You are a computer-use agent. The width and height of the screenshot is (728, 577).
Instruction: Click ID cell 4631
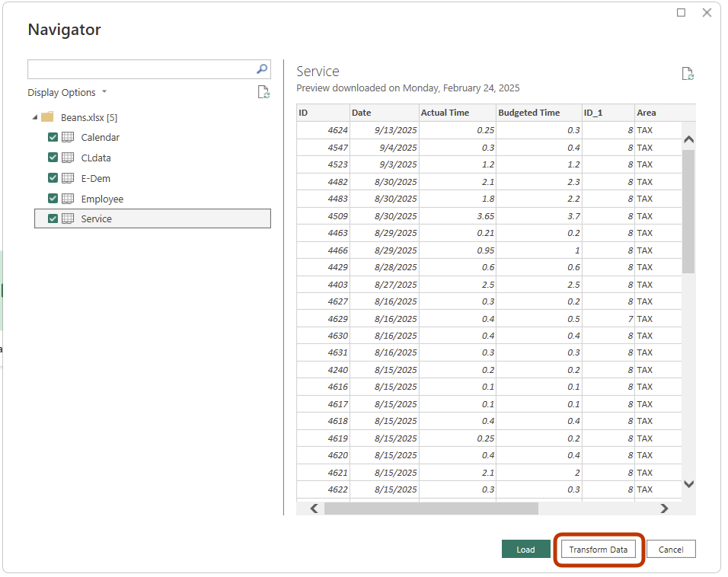(x=323, y=352)
